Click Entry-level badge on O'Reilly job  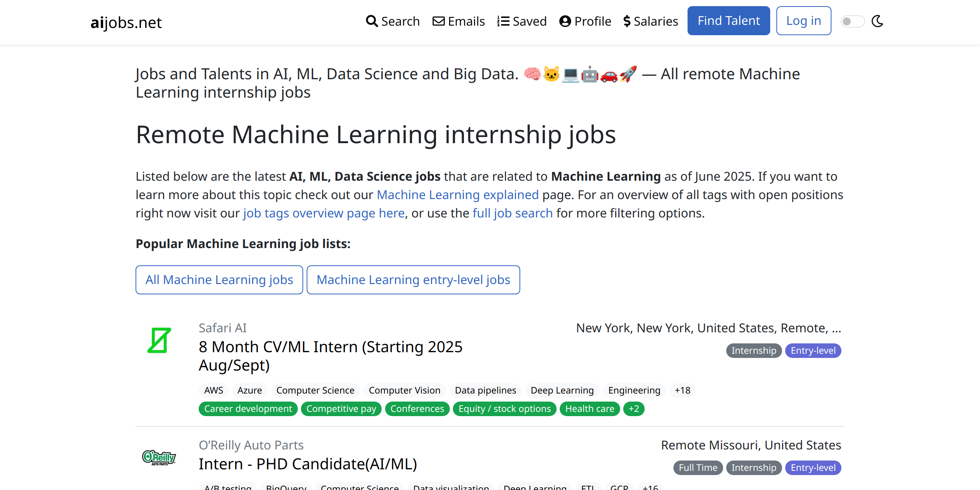click(813, 468)
